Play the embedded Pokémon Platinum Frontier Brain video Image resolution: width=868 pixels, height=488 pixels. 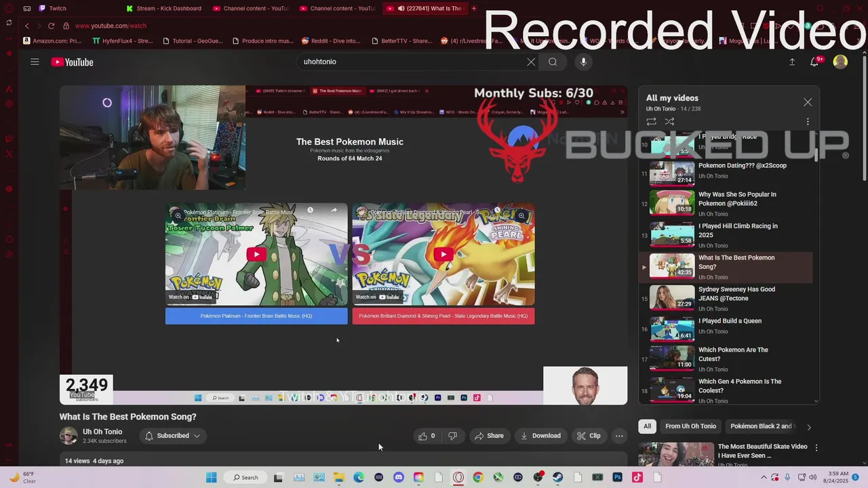256,255
